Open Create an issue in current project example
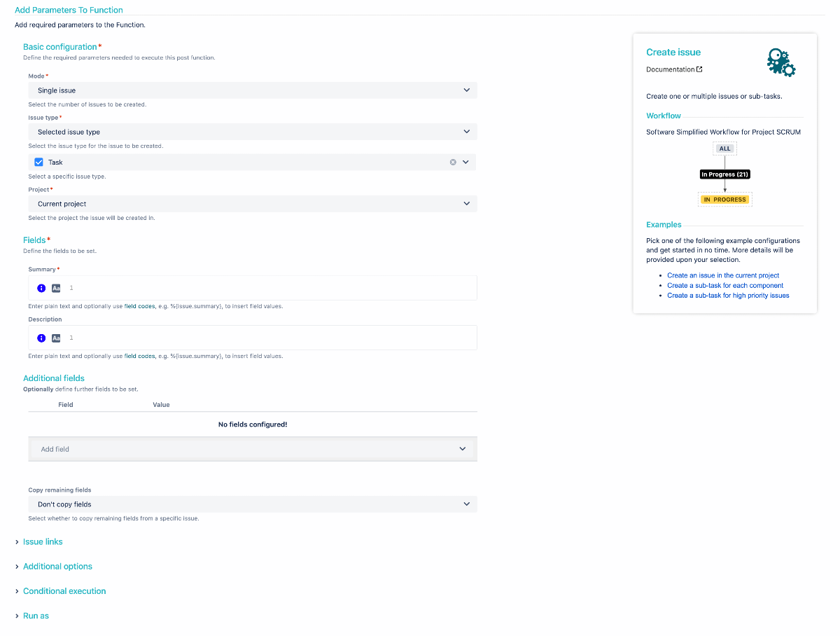 pyautogui.click(x=723, y=275)
